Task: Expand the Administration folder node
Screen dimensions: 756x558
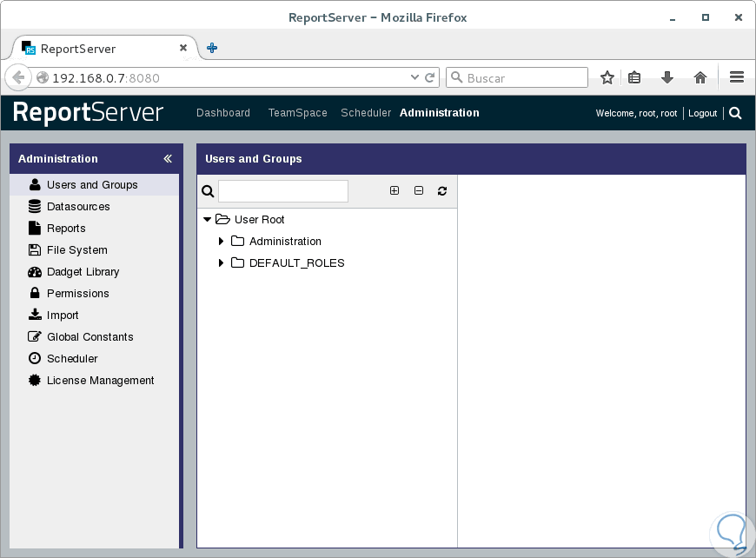Action: click(x=221, y=241)
